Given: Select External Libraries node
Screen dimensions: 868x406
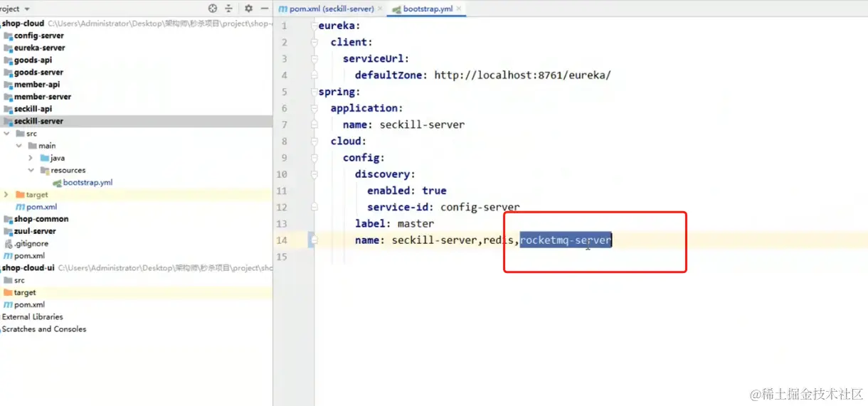Looking at the screenshot, I should tap(32, 316).
